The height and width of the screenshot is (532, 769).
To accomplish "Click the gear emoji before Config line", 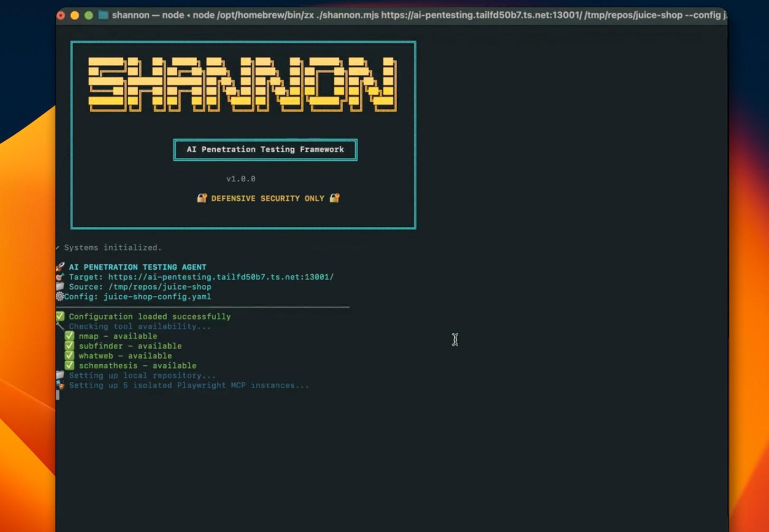I will (60, 296).
